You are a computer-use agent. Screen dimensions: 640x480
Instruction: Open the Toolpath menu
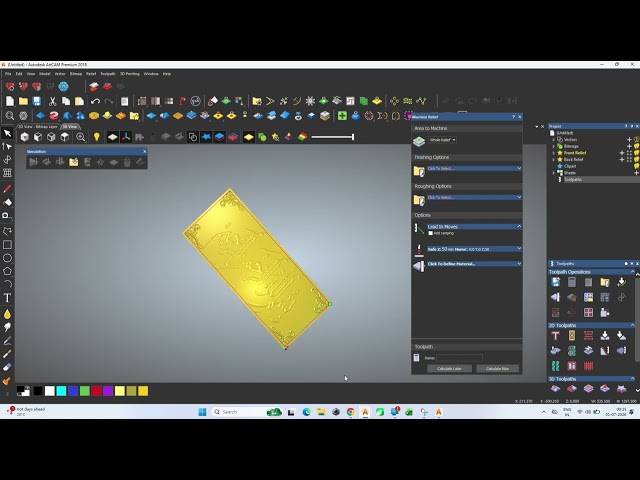[108, 74]
